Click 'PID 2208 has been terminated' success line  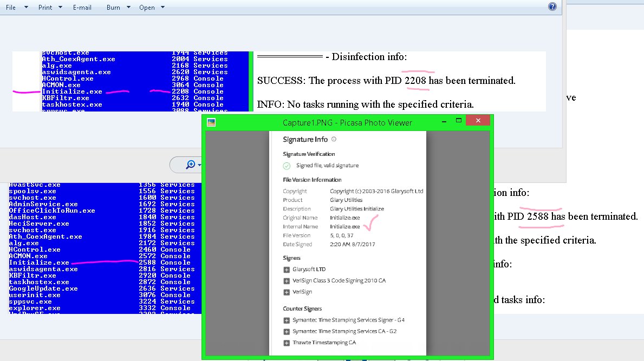[386, 81]
